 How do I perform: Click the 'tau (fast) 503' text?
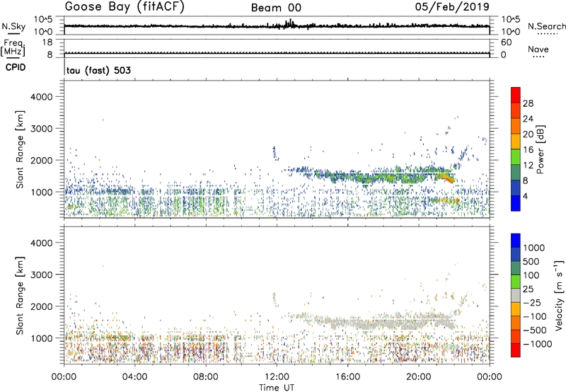click(x=98, y=70)
